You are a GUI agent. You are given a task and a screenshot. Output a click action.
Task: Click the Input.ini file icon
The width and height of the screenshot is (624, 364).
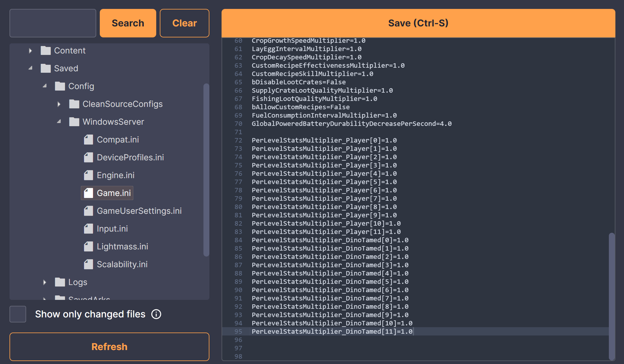pos(89,229)
